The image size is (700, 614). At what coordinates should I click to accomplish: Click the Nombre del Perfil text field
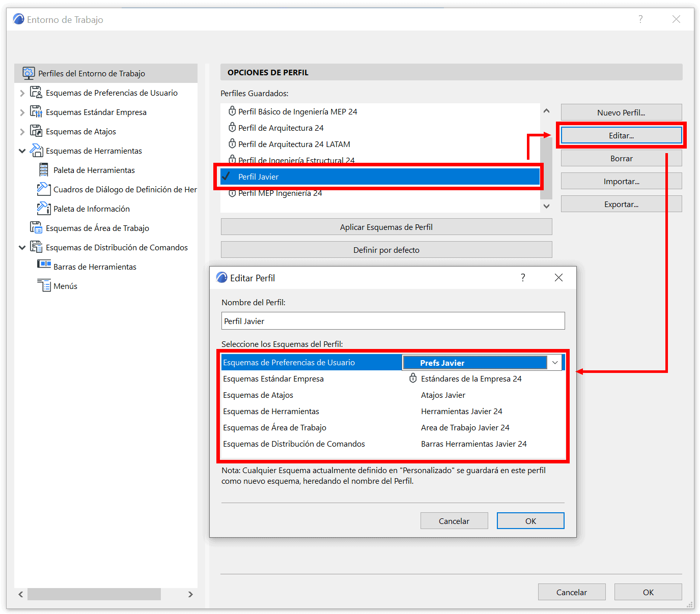coord(392,320)
